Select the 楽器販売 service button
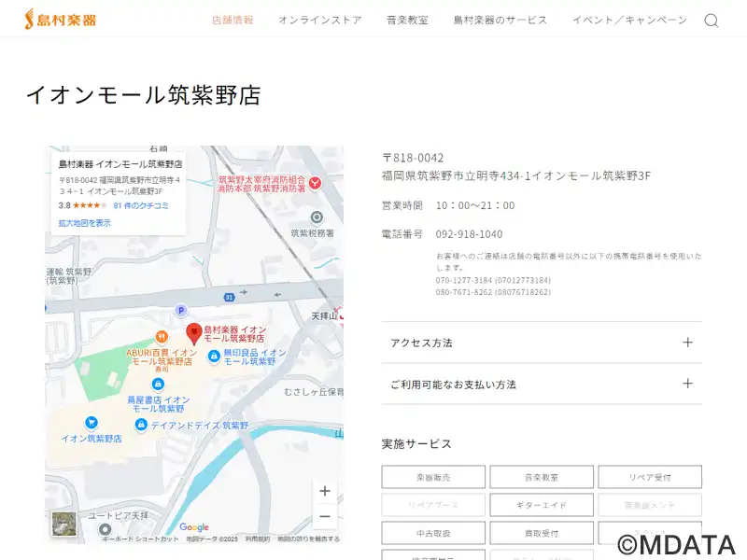747x560 pixels. pyautogui.click(x=433, y=477)
